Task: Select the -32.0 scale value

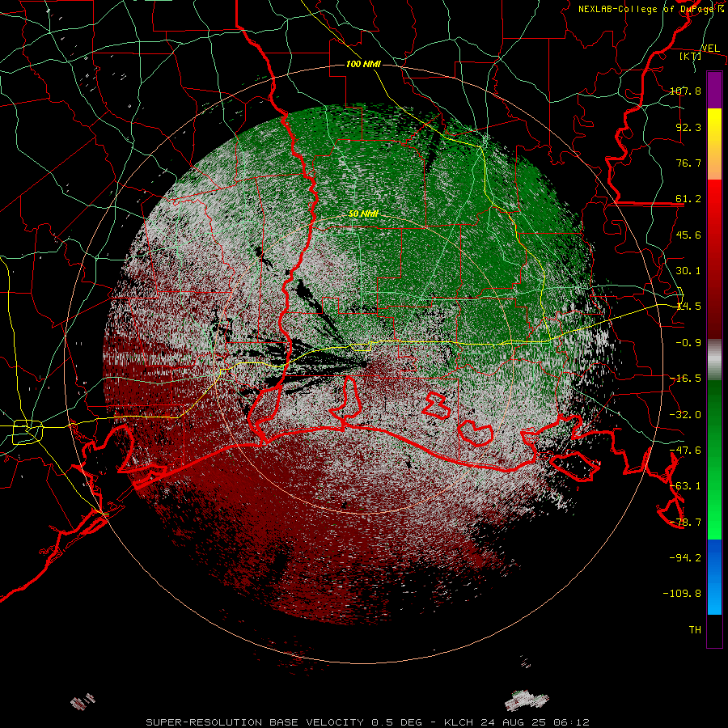Action: pyautogui.click(x=685, y=415)
